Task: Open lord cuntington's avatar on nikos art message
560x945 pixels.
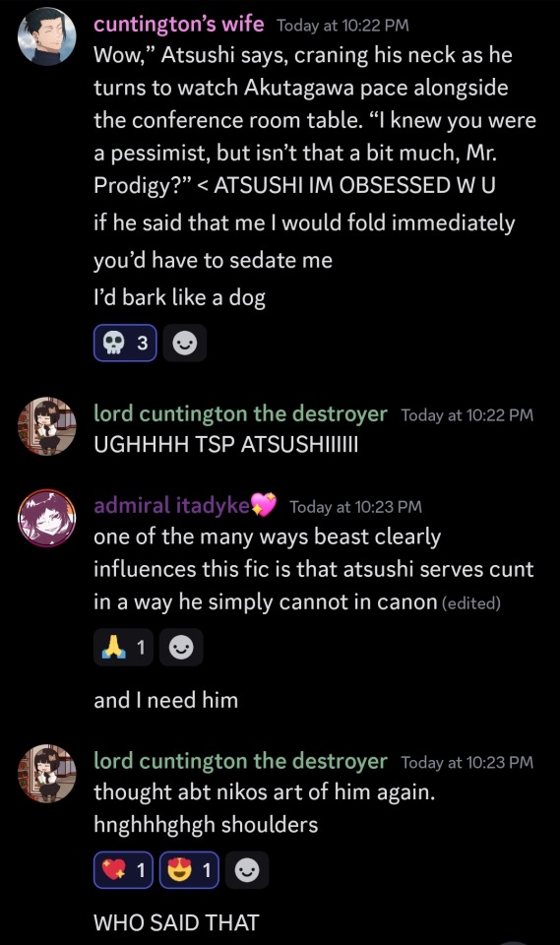Action: click(x=47, y=774)
